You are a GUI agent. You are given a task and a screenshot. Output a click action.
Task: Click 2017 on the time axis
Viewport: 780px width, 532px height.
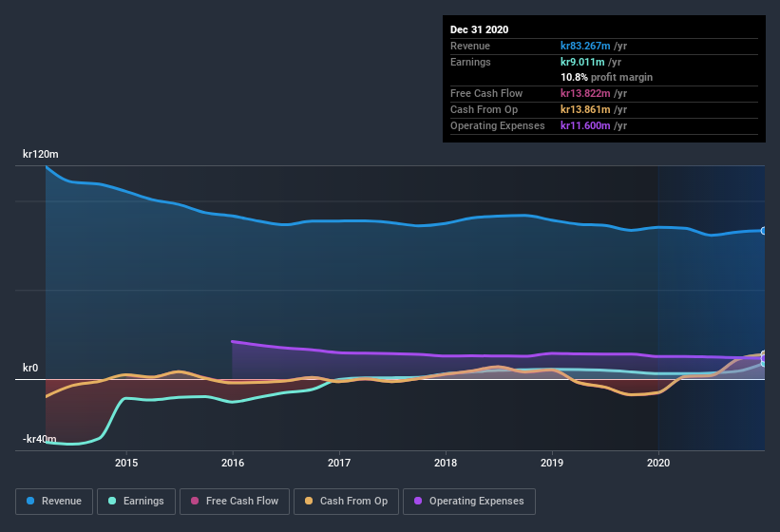pyautogui.click(x=339, y=463)
